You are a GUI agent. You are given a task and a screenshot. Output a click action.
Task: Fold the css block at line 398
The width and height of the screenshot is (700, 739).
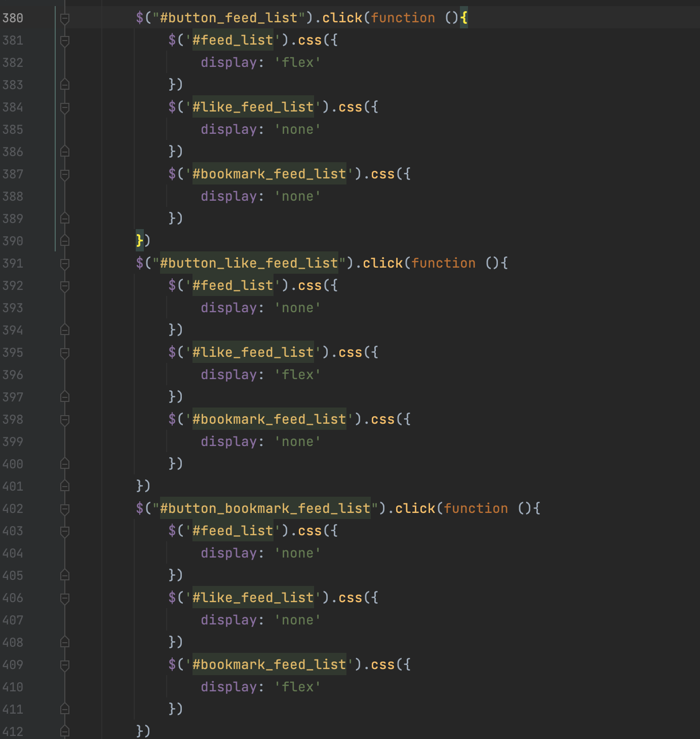click(65, 420)
